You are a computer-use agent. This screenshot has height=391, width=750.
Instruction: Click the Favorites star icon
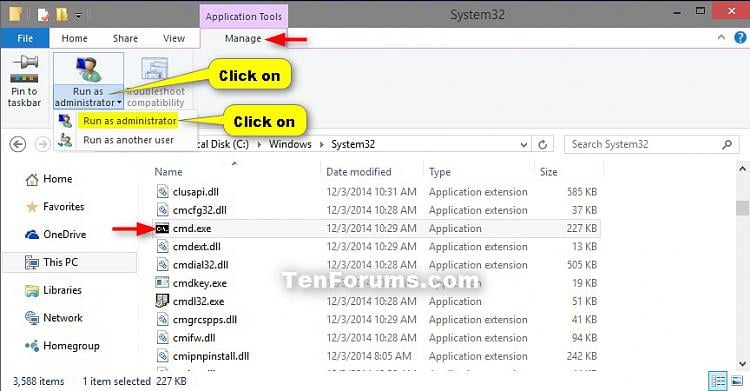click(x=32, y=207)
